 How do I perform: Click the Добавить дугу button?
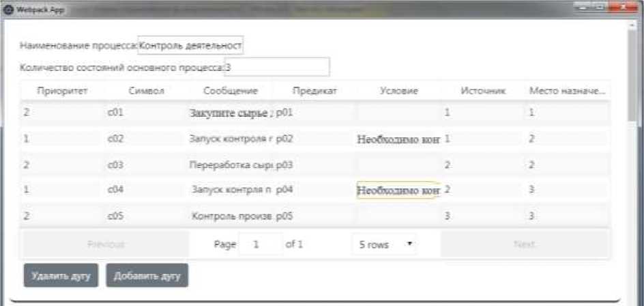pos(147,275)
